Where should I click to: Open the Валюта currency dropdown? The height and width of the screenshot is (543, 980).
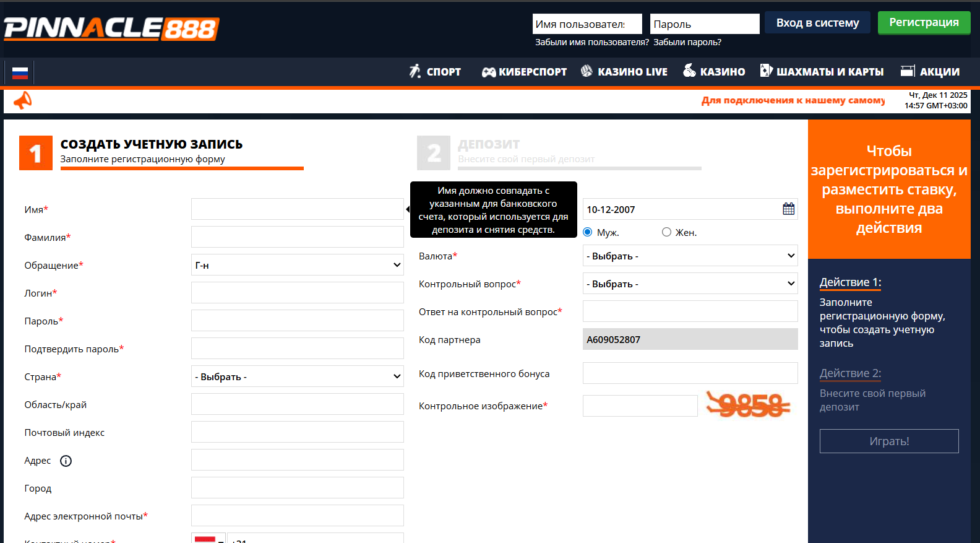click(x=690, y=256)
